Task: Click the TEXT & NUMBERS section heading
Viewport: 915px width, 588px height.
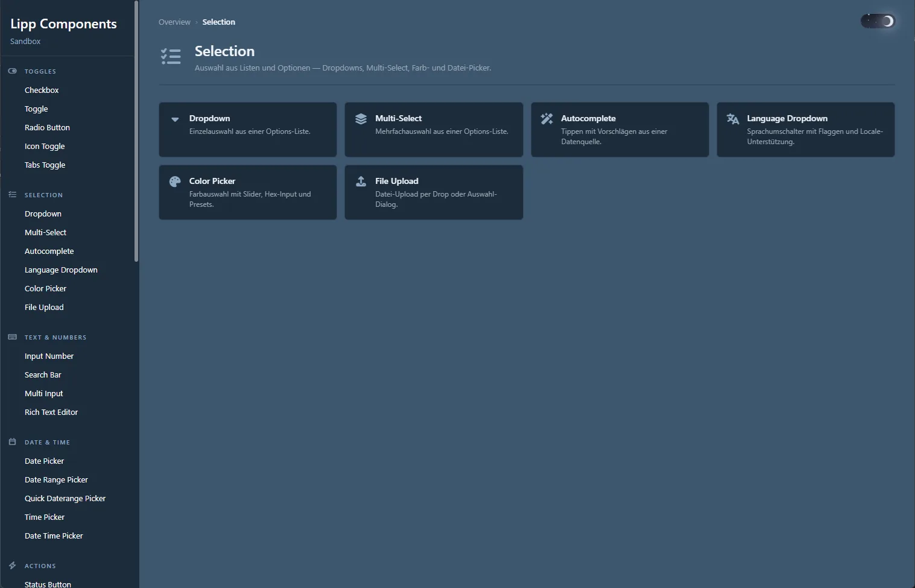Action: click(55, 338)
